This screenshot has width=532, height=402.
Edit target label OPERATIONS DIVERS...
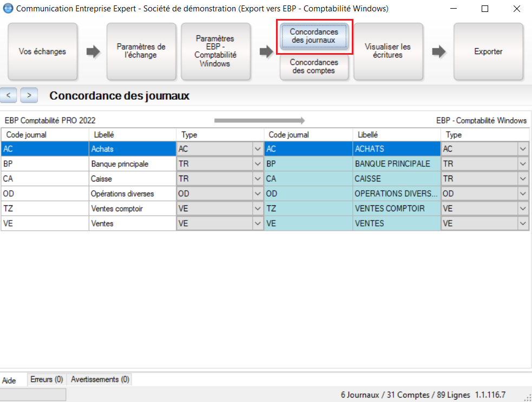[x=397, y=194]
